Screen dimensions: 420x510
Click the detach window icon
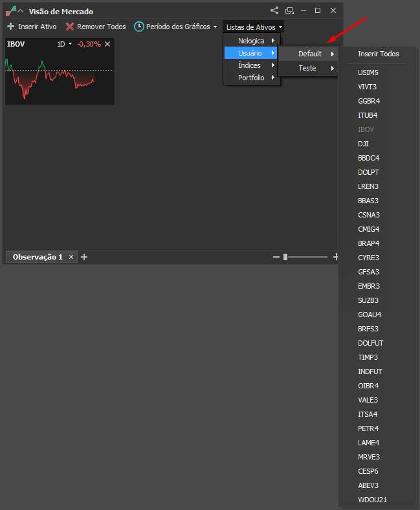pyautogui.click(x=289, y=11)
